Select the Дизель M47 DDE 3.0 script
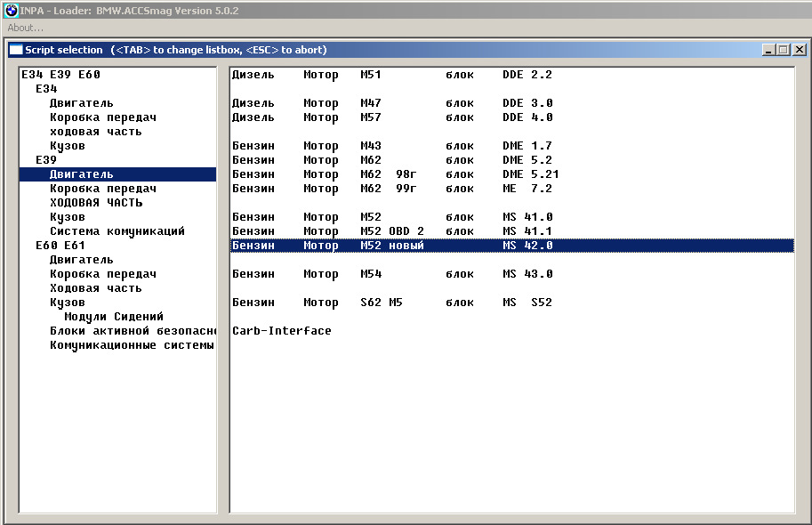 point(511,103)
